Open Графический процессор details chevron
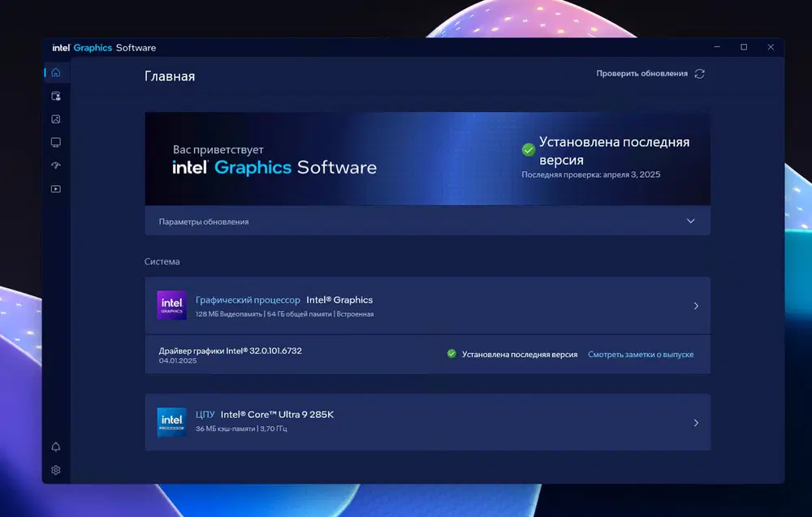The width and height of the screenshot is (812, 517). (x=696, y=306)
